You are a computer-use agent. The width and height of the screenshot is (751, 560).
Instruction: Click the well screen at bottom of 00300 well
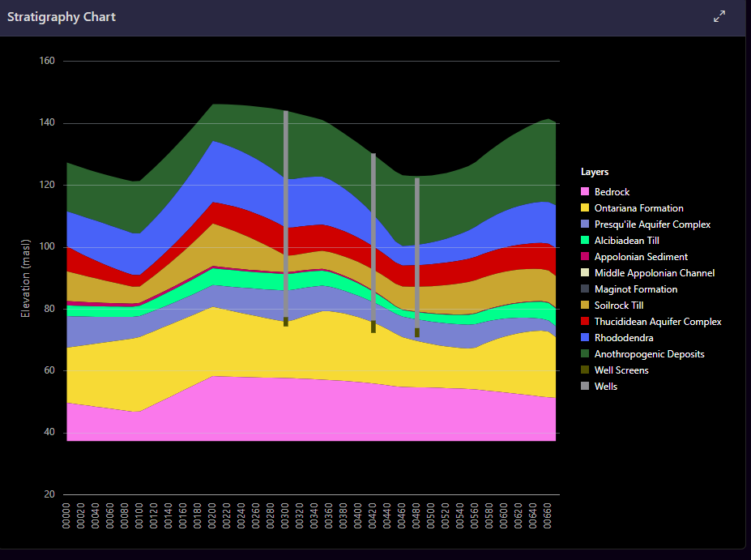(286, 322)
